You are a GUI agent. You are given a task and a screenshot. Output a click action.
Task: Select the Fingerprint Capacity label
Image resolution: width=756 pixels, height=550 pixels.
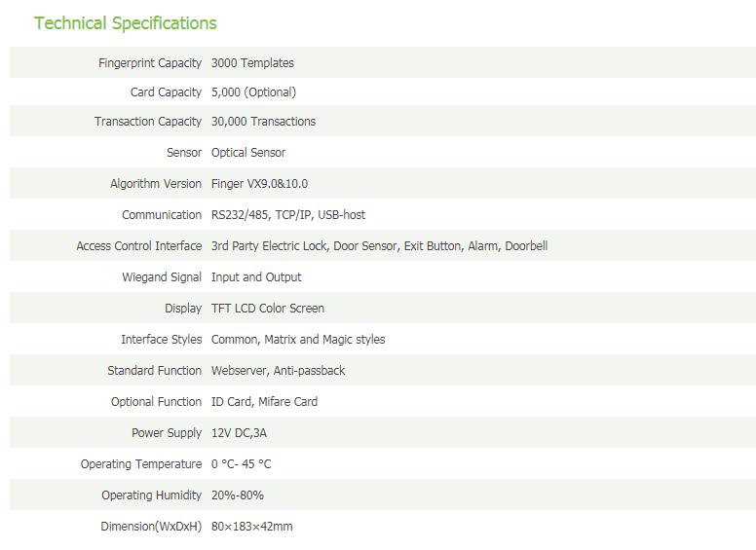click(150, 63)
